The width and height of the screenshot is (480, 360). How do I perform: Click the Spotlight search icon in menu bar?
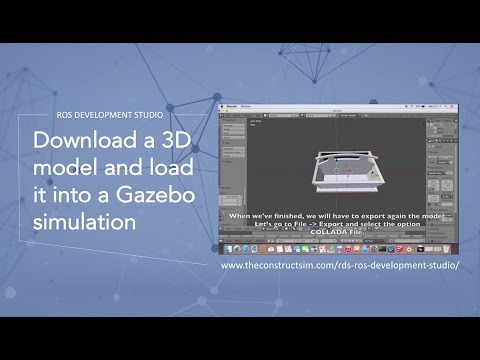click(x=446, y=106)
